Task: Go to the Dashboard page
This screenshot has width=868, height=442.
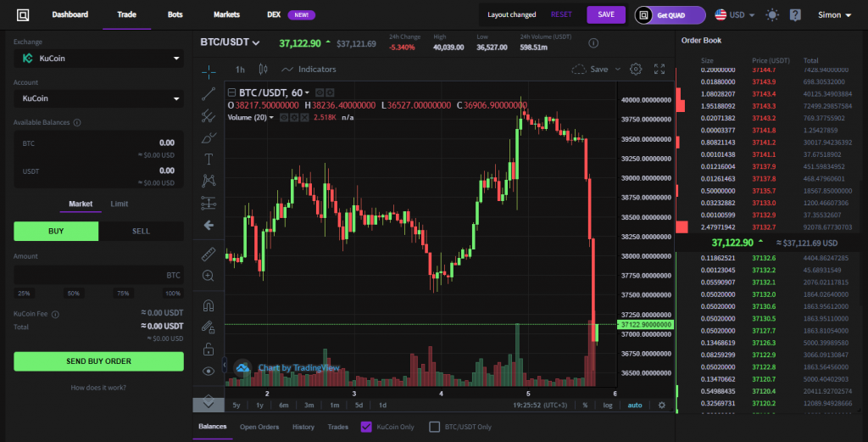Action: coord(70,14)
